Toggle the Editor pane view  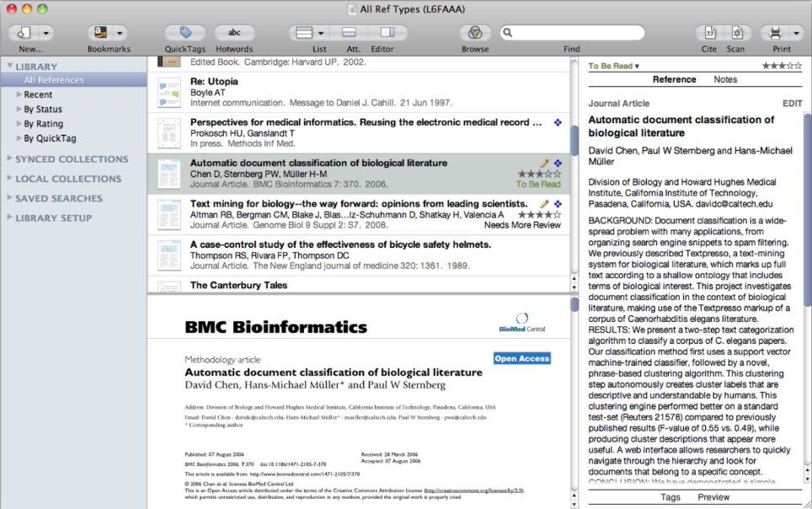tap(387, 33)
